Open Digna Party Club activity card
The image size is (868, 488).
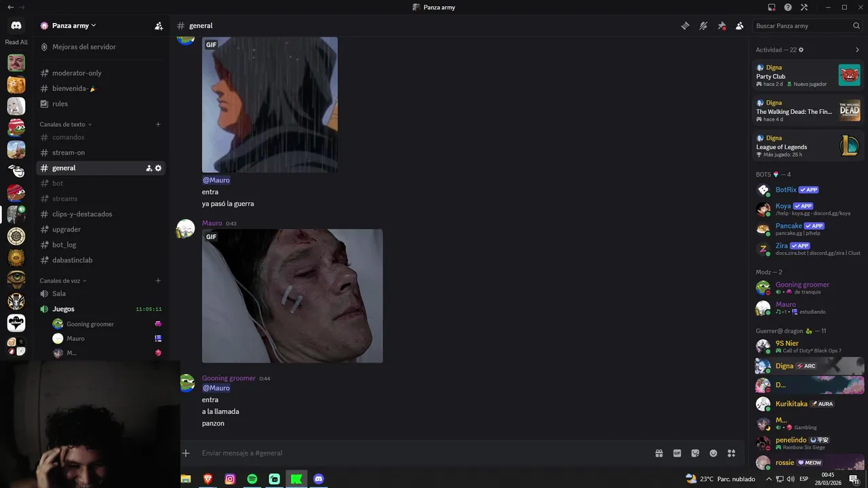(x=808, y=75)
